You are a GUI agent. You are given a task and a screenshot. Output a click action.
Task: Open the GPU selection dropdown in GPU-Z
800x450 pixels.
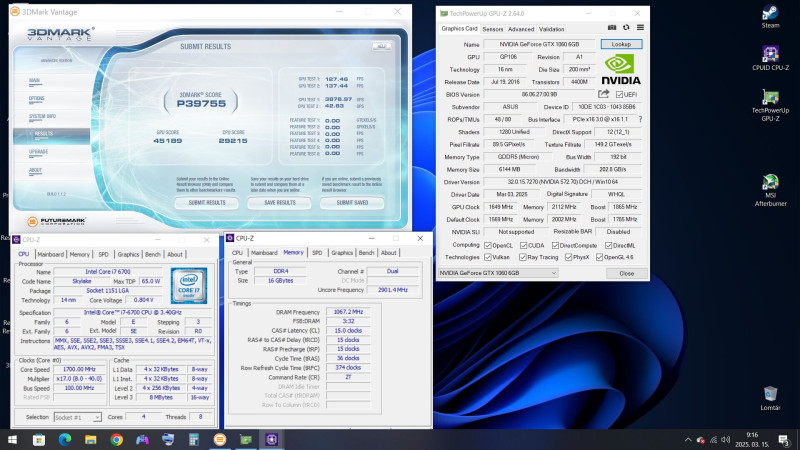498,273
